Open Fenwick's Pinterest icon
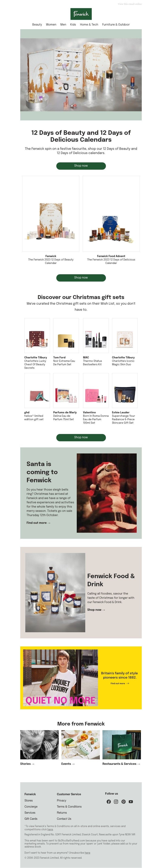This screenshot has width=162, height=868. (x=124, y=802)
